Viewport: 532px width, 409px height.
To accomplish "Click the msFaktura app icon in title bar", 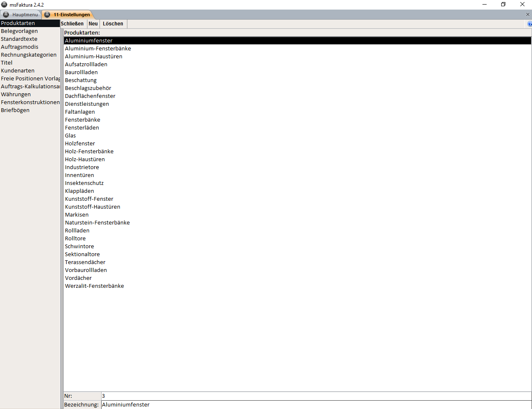I will [4, 5].
